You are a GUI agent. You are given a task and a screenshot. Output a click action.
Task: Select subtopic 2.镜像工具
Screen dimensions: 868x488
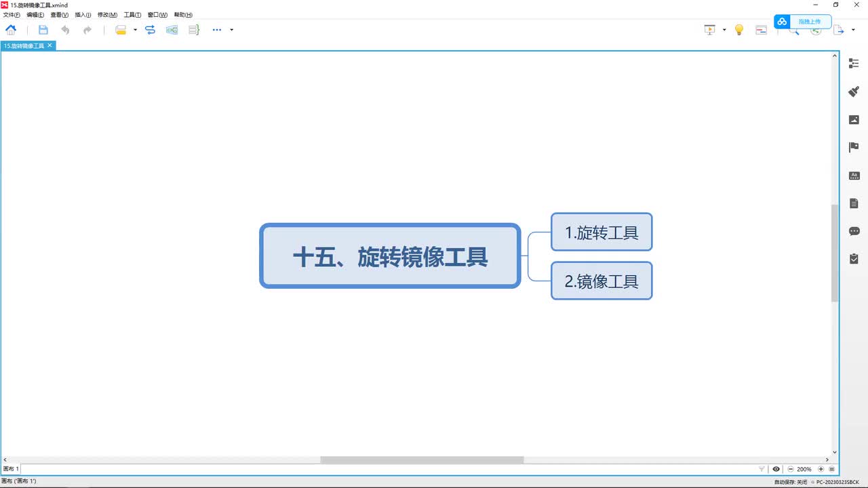[601, 281]
